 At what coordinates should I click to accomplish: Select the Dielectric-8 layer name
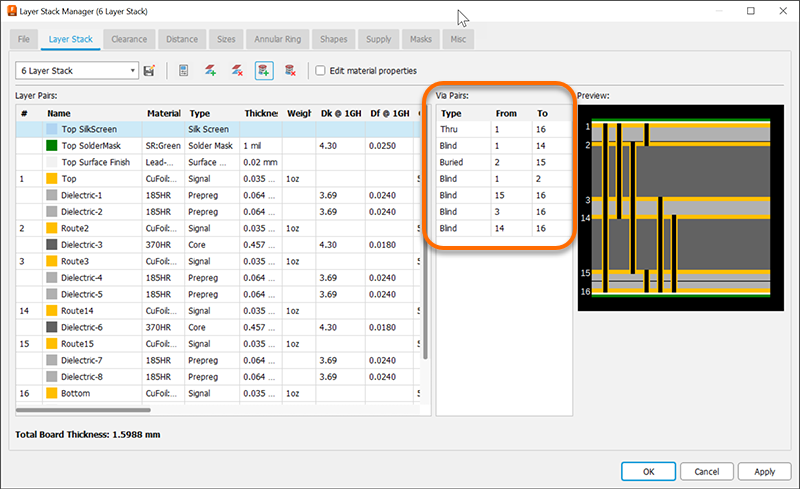point(82,377)
